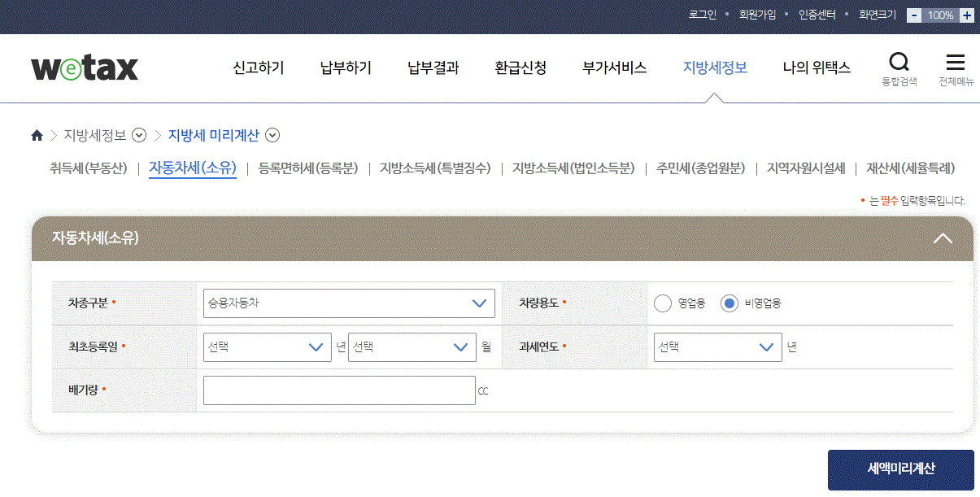The image size is (980, 497).
Task: Switch to the 자동차세(소유) tab
Action: 193,168
